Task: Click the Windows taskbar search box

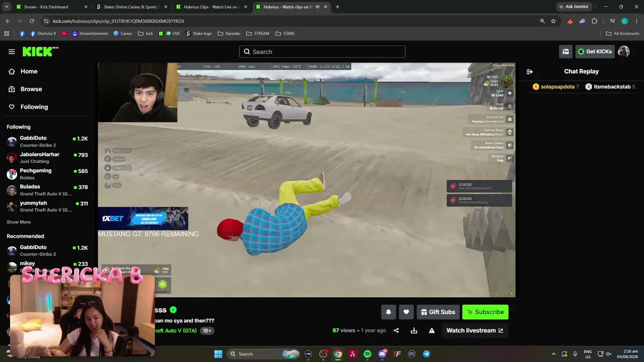Action: 263,354
